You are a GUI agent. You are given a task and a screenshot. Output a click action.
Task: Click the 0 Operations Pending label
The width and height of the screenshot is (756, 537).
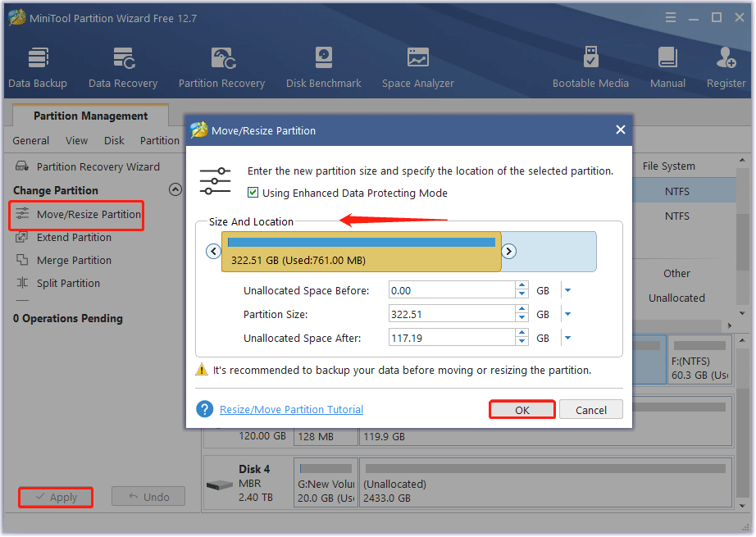pos(68,319)
